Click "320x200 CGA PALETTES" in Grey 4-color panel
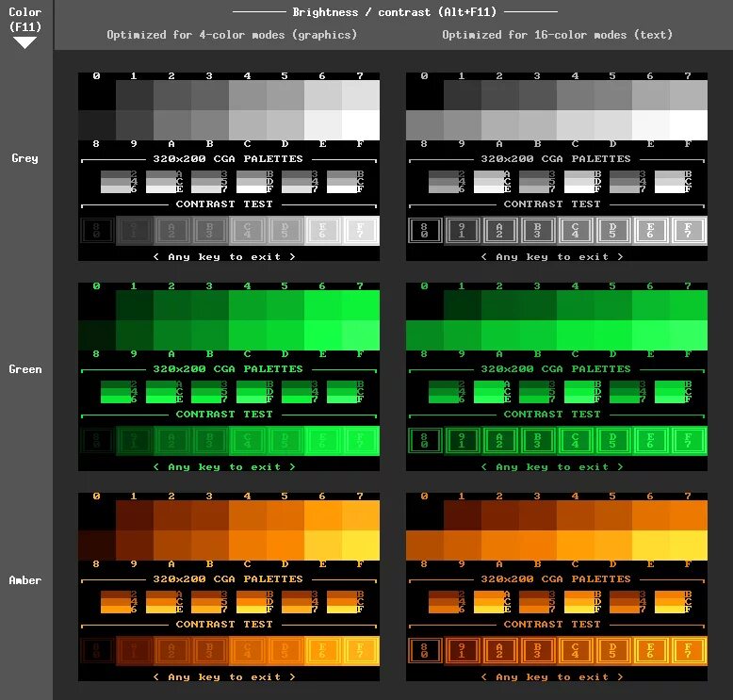The width and height of the screenshot is (733, 700). (228, 158)
